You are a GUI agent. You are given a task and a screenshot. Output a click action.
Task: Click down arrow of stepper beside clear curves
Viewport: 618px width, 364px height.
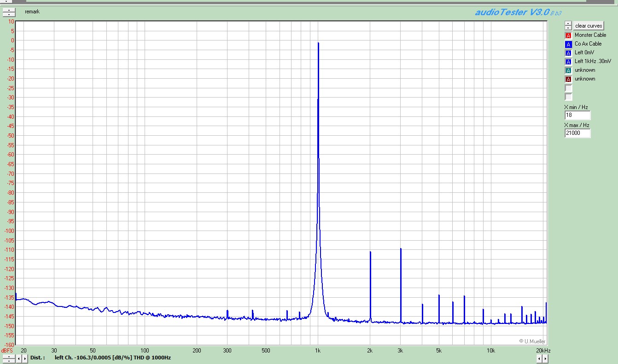click(568, 28)
